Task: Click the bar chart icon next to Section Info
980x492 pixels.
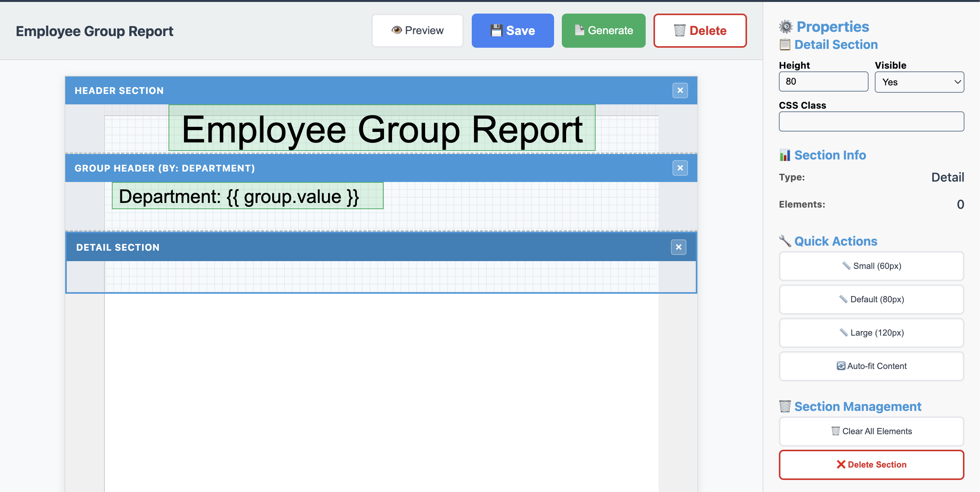Action: 785,155
